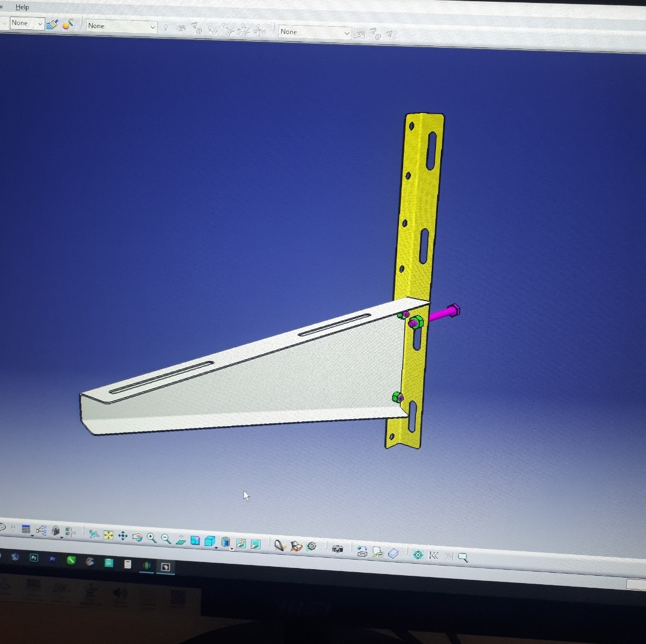Open the first None dropdown beside the Painter brush

(x=26, y=23)
